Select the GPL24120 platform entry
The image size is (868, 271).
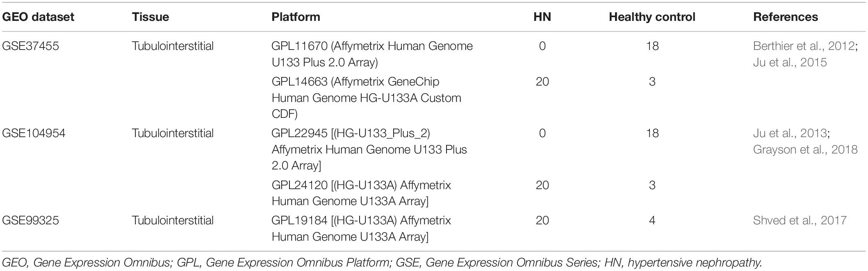tap(361, 193)
